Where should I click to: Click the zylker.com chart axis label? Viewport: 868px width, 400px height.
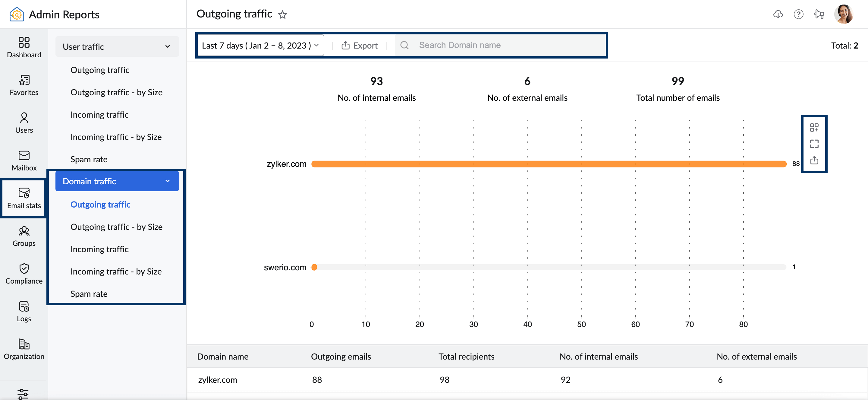tap(286, 164)
